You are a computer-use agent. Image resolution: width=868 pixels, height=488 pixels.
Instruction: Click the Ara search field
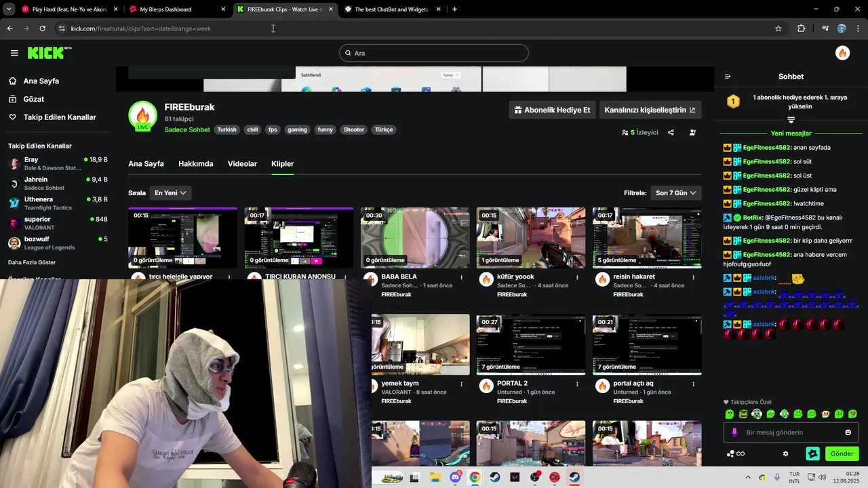pos(434,53)
